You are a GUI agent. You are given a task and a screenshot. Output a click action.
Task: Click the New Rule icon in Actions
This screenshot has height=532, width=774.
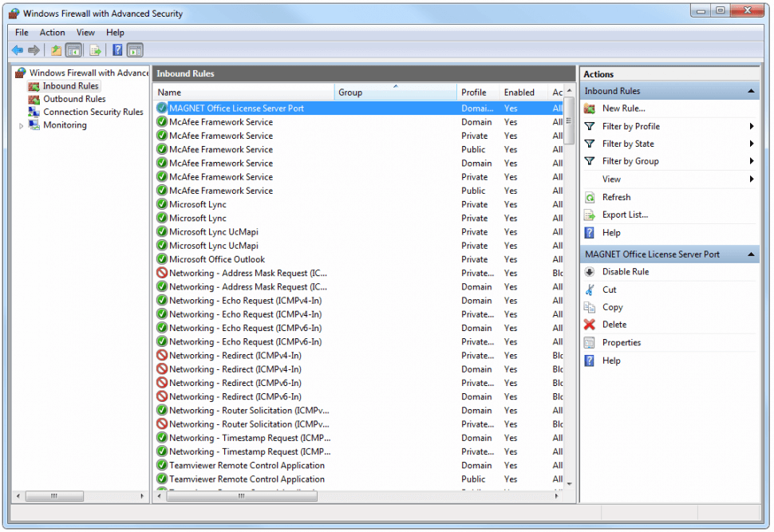click(590, 108)
